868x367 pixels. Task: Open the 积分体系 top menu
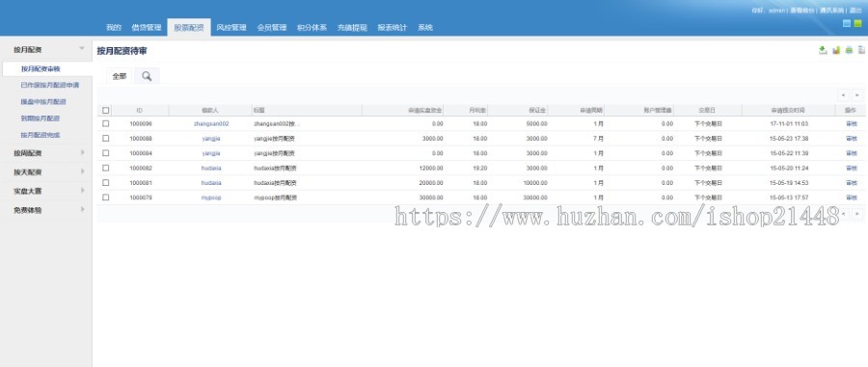(x=312, y=27)
